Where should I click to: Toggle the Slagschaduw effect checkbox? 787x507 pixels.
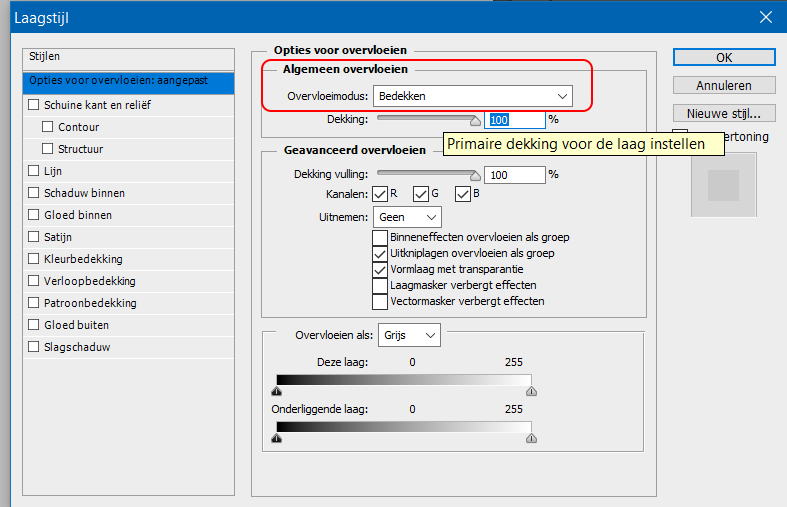(x=34, y=347)
